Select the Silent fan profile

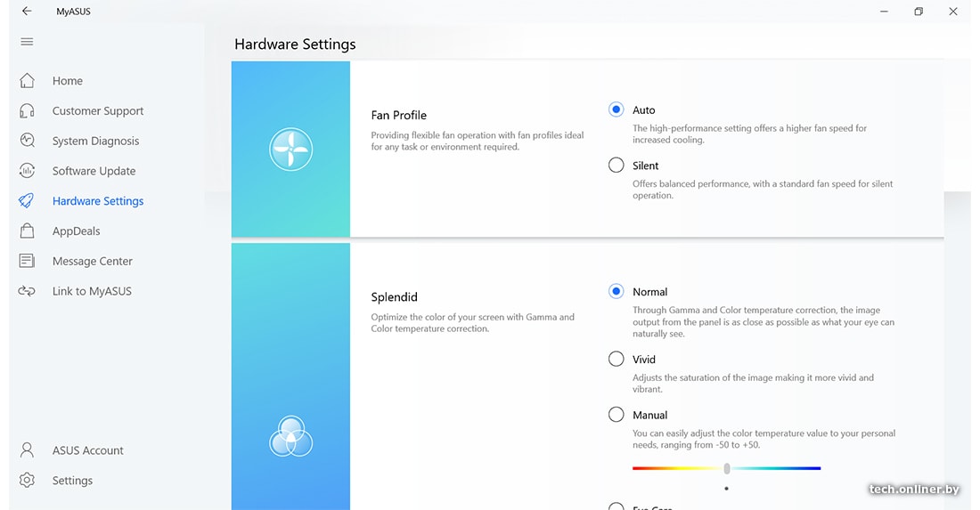[x=617, y=166]
